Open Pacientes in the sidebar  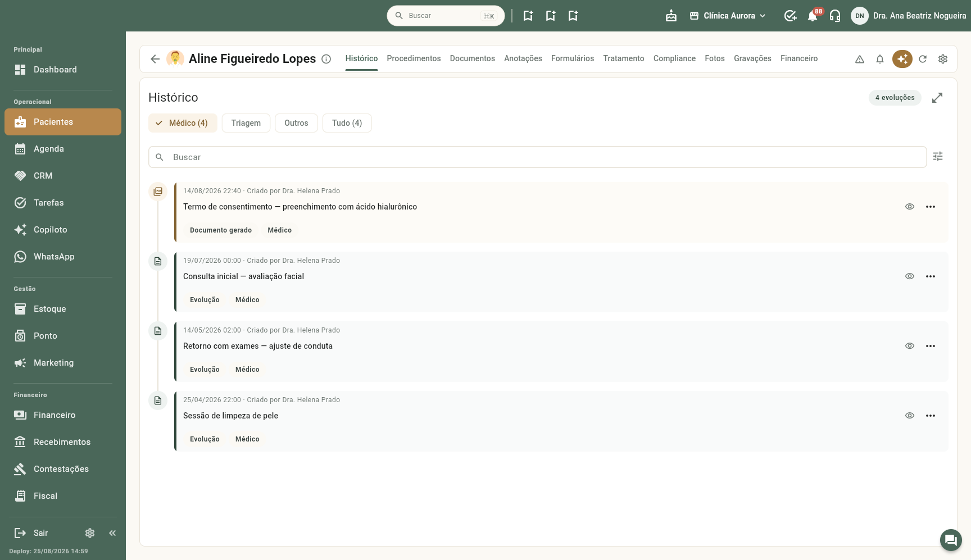click(63, 122)
